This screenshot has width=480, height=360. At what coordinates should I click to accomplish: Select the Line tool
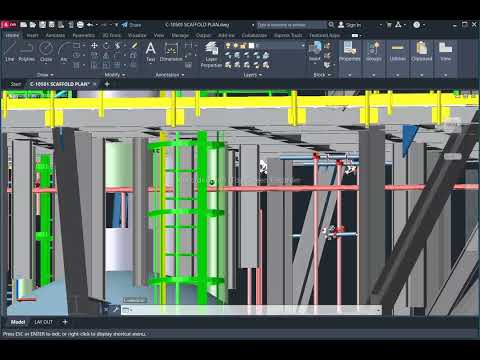point(10,52)
